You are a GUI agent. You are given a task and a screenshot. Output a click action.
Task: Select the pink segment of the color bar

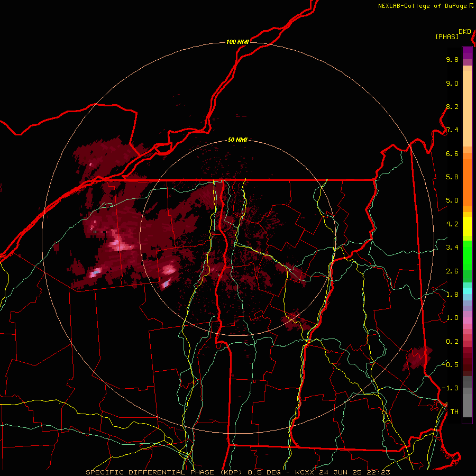pos(467,321)
